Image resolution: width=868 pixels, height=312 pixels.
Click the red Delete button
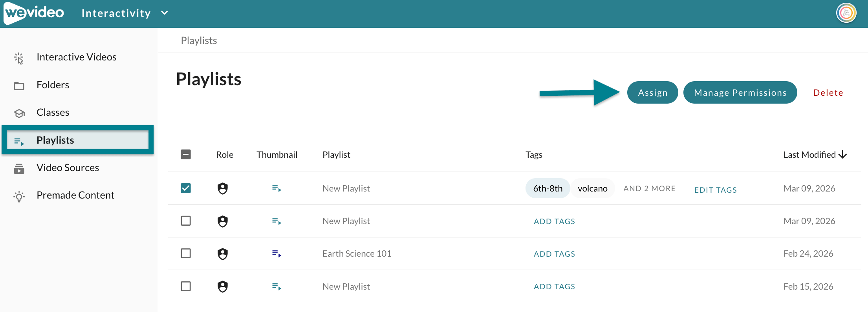pos(828,93)
